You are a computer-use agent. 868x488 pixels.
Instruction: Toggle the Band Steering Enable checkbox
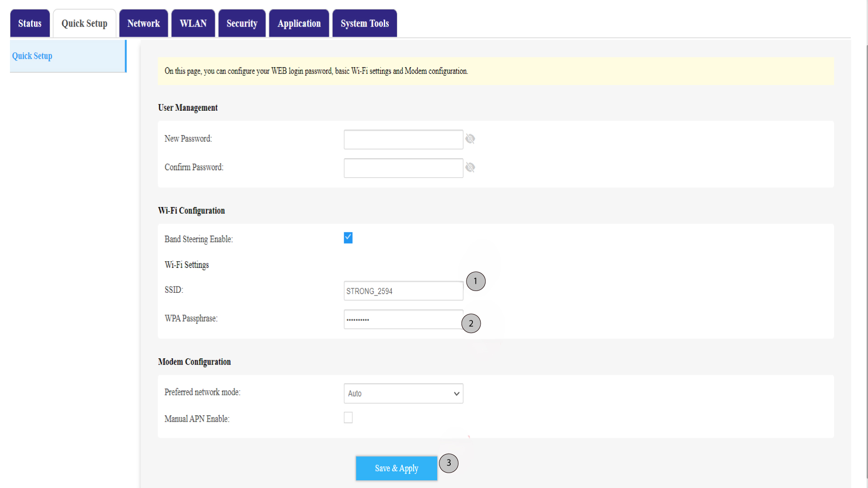point(348,238)
